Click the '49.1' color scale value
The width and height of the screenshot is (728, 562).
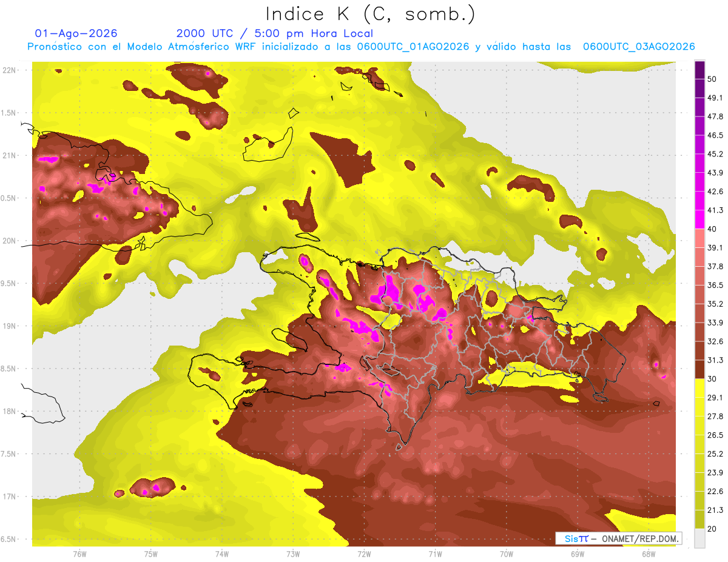[x=715, y=98]
